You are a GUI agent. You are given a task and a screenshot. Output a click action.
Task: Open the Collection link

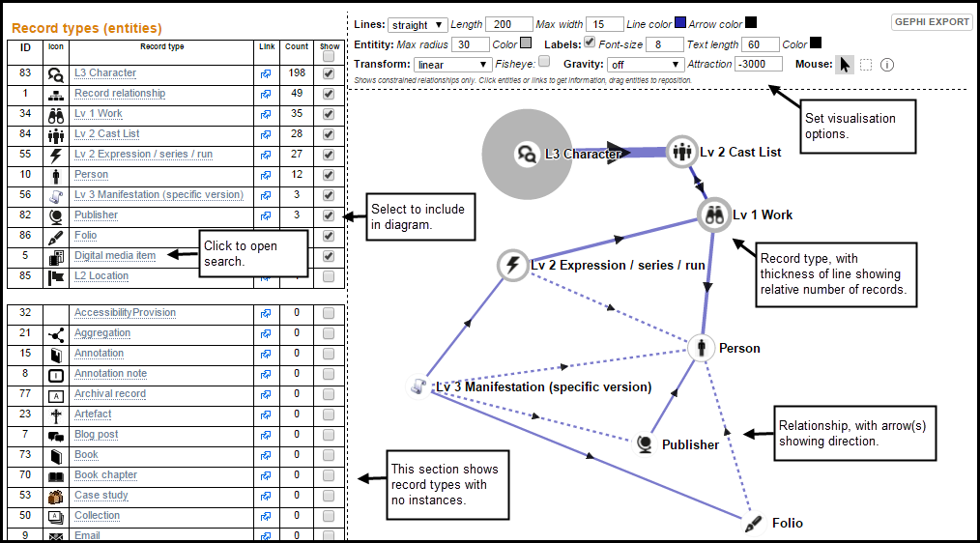pyautogui.click(x=97, y=516)
